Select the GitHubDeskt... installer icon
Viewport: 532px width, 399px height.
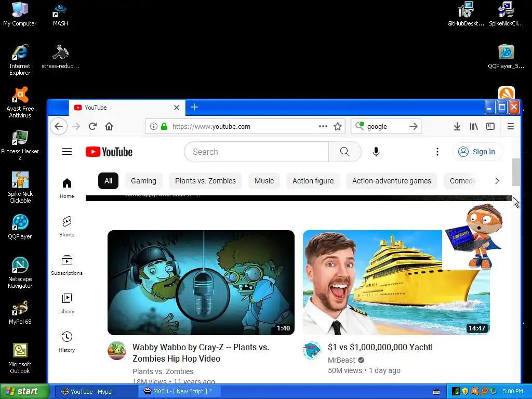465,14
